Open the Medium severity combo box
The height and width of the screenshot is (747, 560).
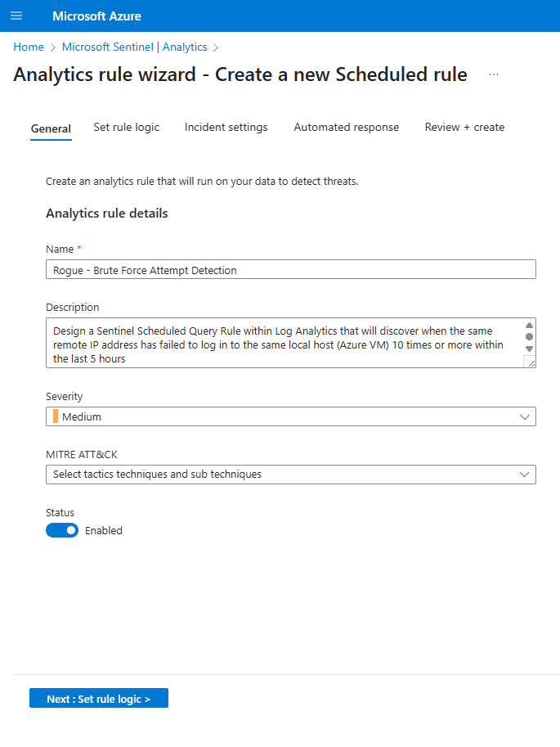point(291,416)
